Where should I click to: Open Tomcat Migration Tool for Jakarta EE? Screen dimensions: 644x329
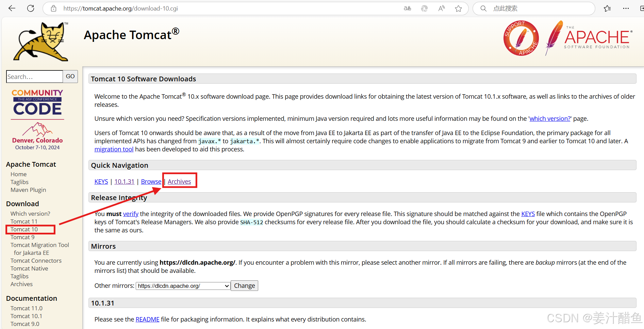[x=40, y=249]
